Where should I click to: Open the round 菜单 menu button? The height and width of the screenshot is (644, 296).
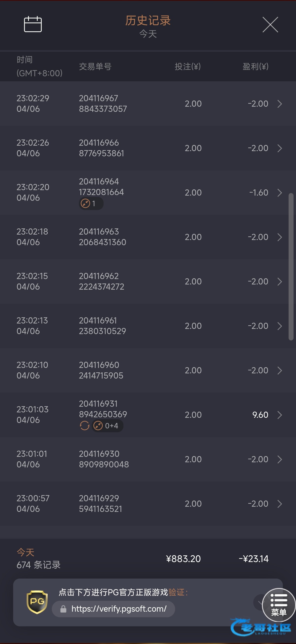pyautogui.click(x=278, y=605)
